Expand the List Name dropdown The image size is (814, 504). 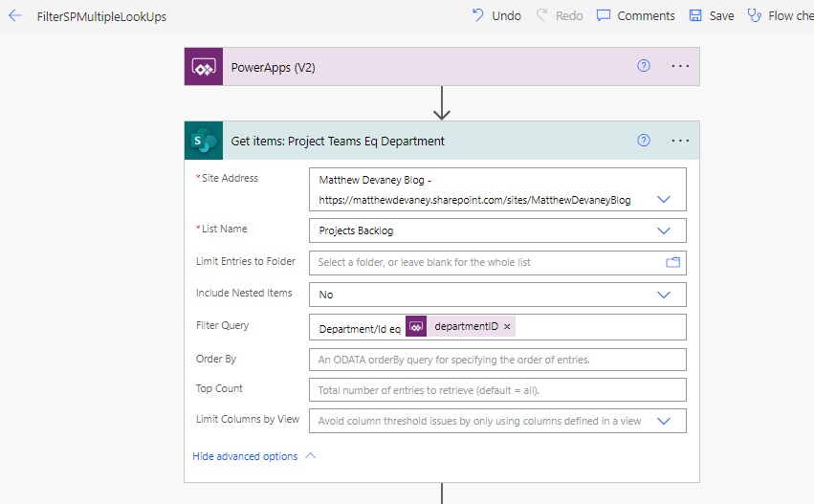[x=664, y=230]
